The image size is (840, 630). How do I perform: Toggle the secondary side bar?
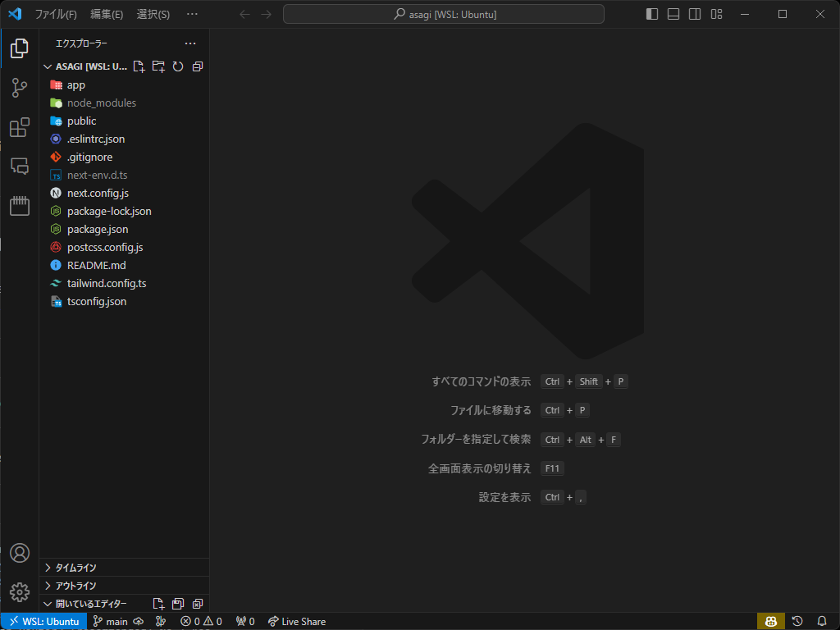coord(695,15)
